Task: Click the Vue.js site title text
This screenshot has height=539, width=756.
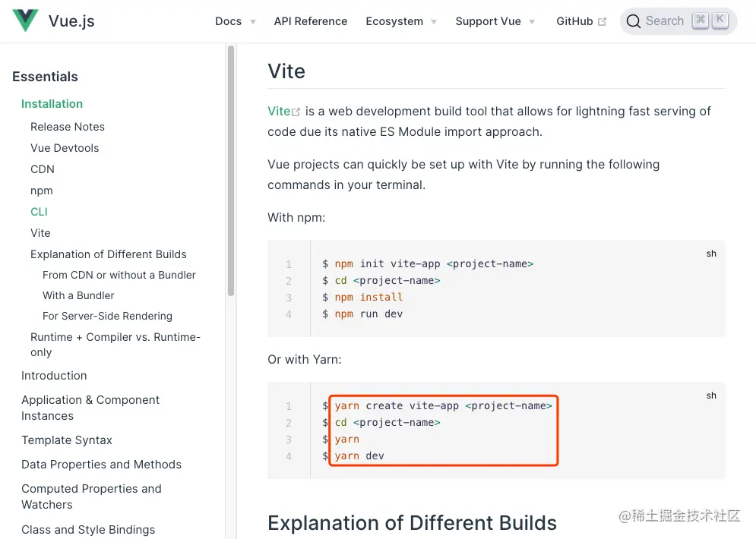Action: [71, 21]
